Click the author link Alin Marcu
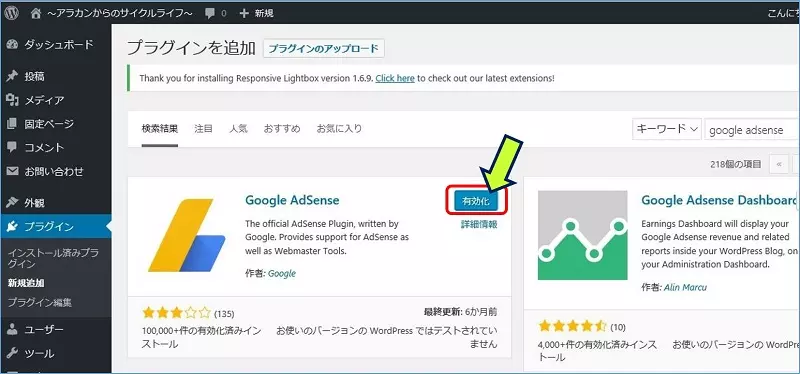 click(x=685, y=287)
